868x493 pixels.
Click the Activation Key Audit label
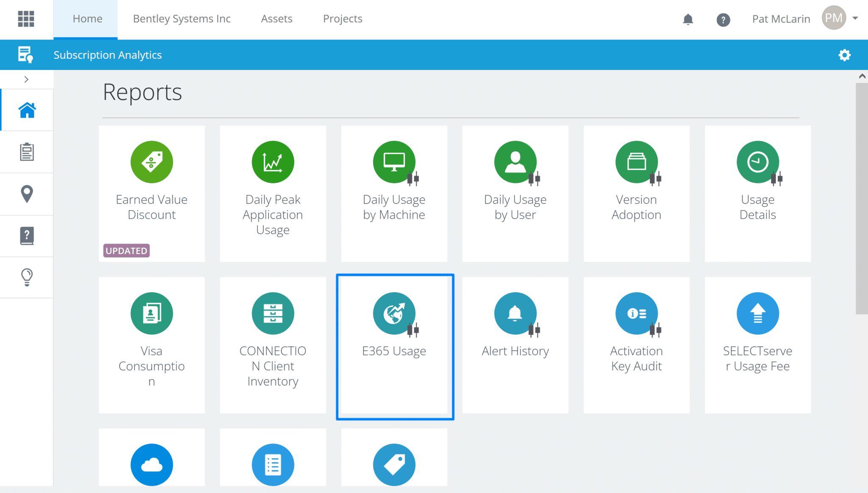(x=637, y=359)
